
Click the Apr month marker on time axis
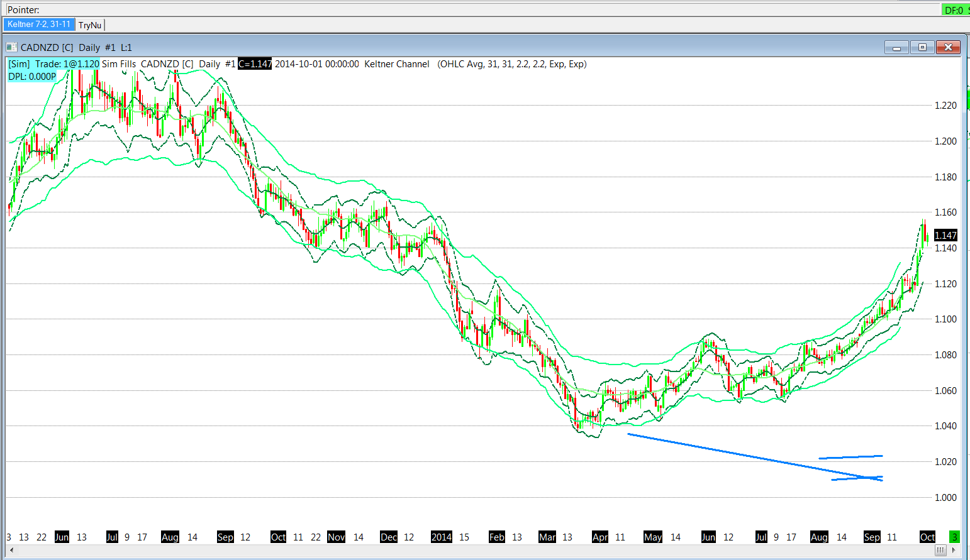600,537
